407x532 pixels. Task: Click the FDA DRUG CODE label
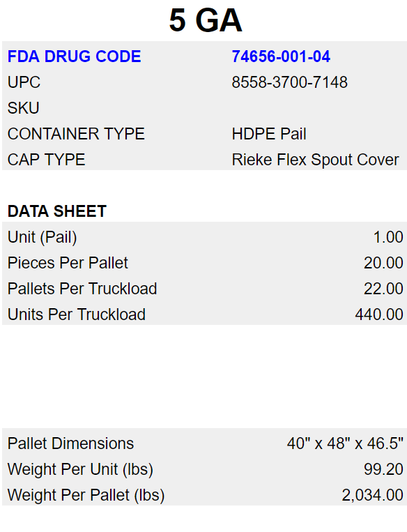(x=74, y=56)
